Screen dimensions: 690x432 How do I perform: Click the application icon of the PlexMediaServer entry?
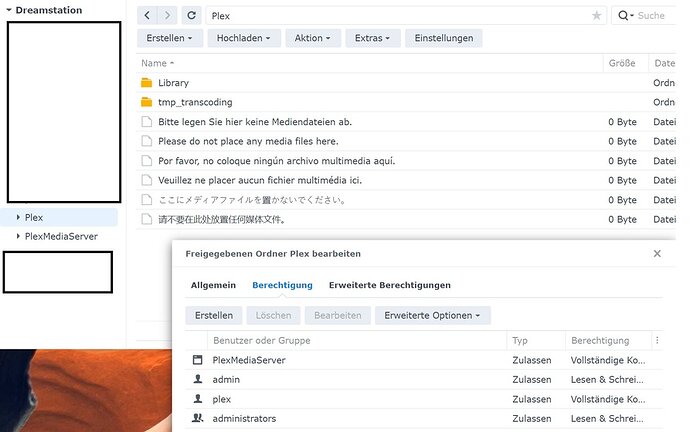click(x=198, y=360)
